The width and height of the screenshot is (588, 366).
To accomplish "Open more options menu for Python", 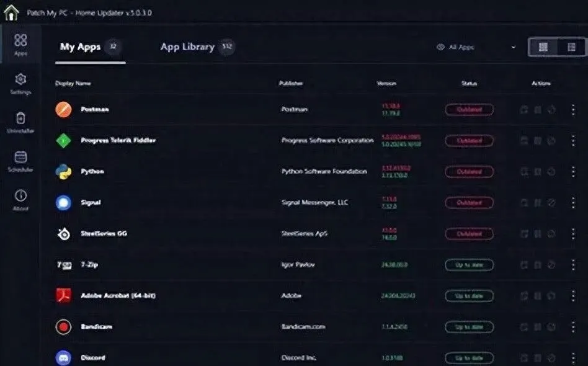I will [573, 172].
